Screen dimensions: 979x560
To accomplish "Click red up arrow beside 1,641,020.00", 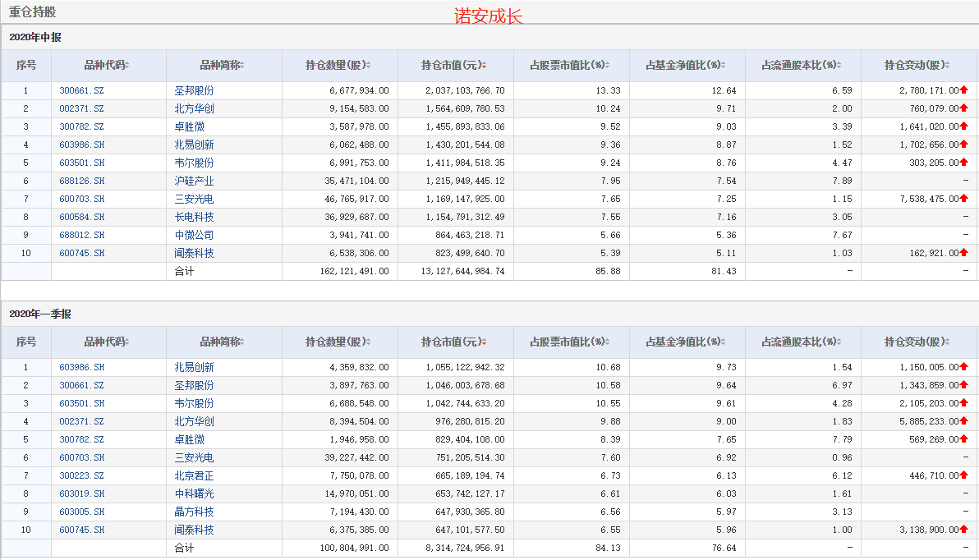I will coord(964,126).
